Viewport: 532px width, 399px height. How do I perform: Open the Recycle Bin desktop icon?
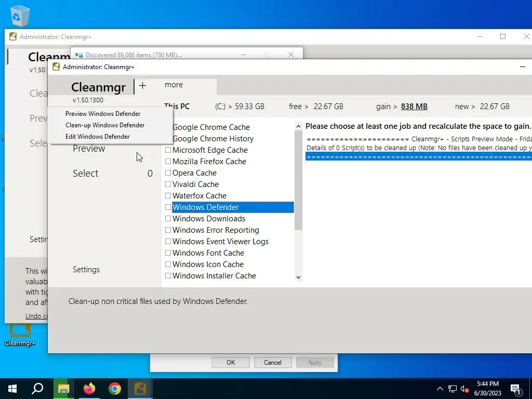click(20, 15)
